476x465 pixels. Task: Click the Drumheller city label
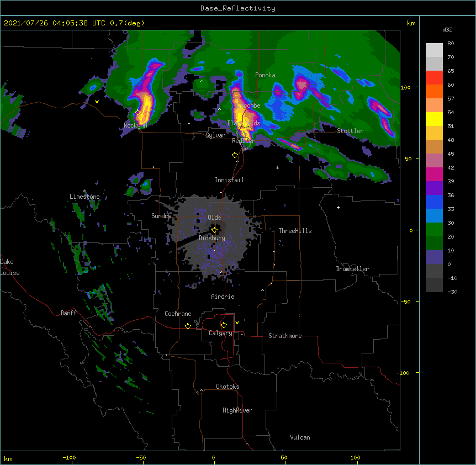pos(352,269)
